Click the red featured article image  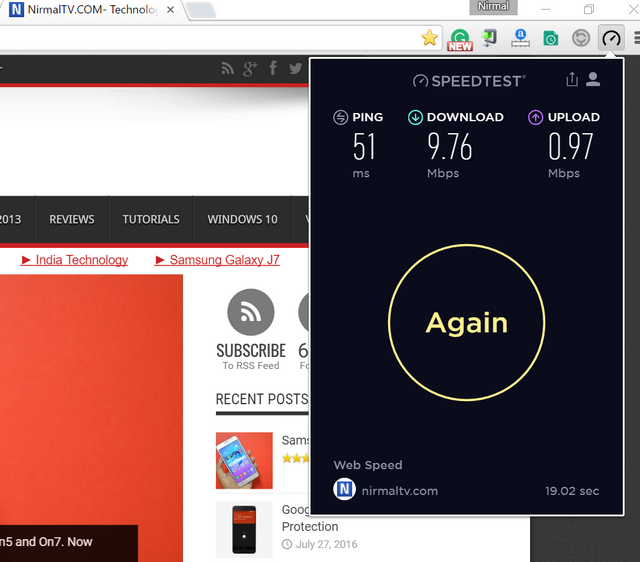pyautogui.click(x=91, y=418)
